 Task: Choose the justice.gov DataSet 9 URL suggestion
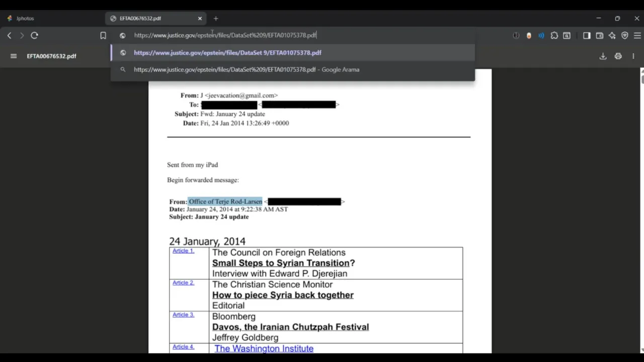(293, 53)
